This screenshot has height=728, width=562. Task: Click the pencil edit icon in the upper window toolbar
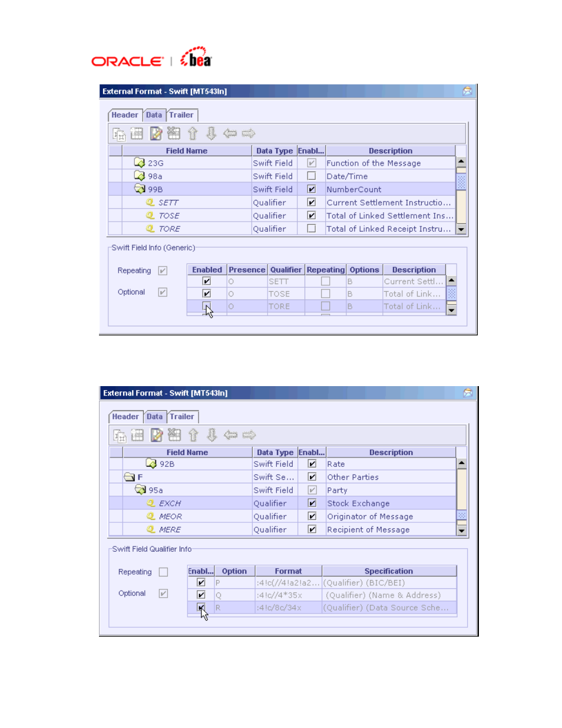[x=156, y=134]
